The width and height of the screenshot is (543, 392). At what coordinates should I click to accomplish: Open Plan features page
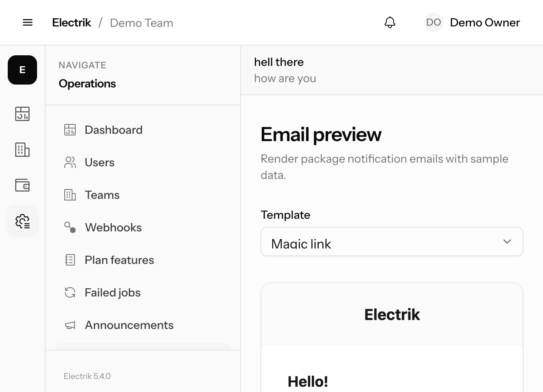(x=143, y=260)
